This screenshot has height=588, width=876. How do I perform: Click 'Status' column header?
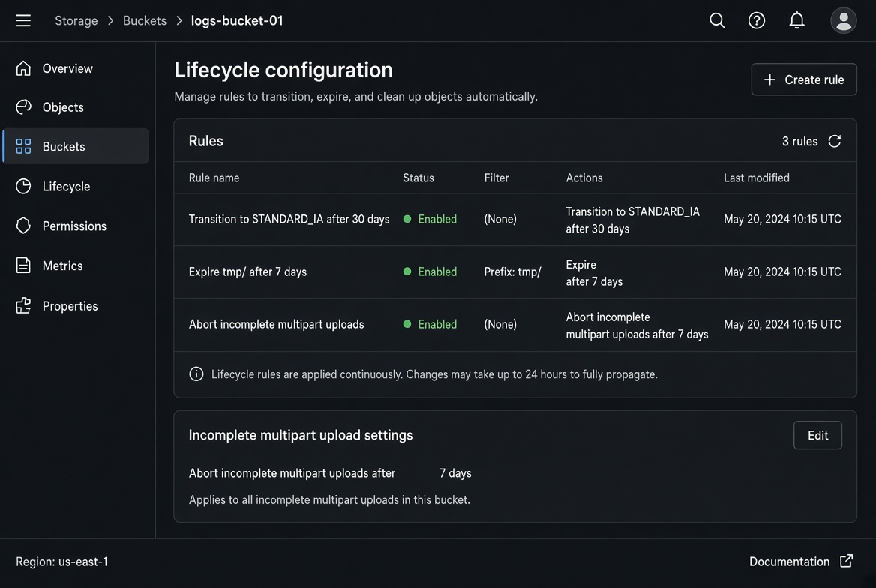[418, 178]
